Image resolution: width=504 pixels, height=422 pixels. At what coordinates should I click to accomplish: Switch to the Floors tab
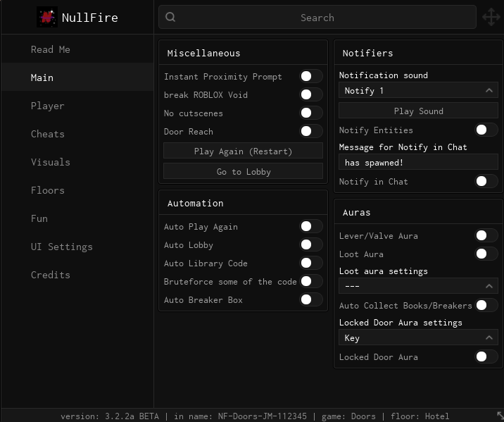(77, 190)
